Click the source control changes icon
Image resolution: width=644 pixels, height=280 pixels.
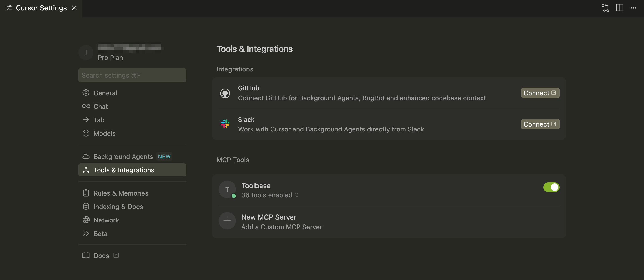(605, 8)
